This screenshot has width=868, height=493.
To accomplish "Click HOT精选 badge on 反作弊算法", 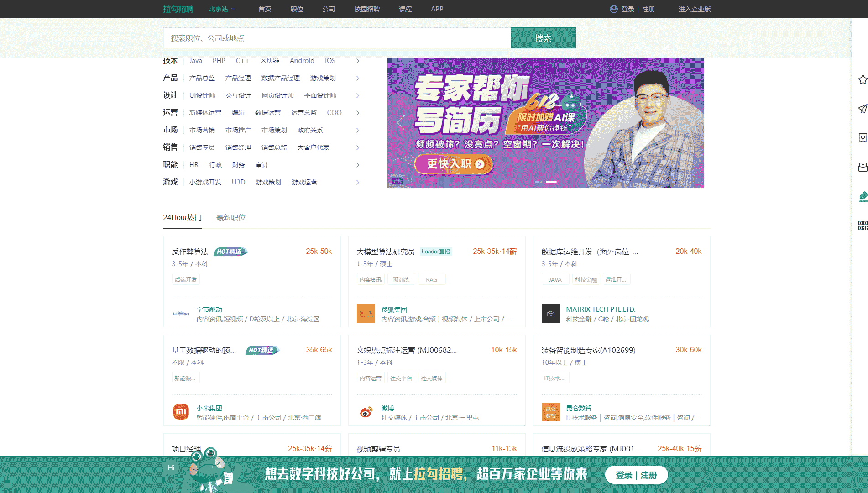I will coord(230,252).
